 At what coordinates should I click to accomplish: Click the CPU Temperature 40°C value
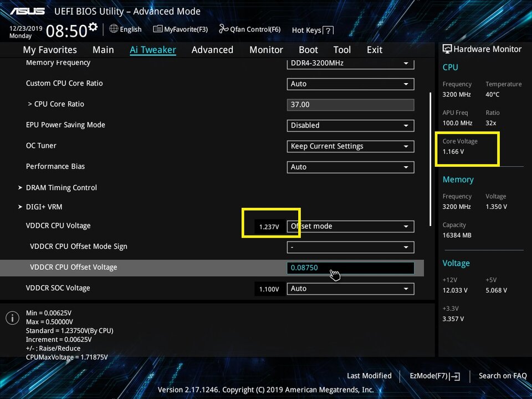[x=492, y=94]
